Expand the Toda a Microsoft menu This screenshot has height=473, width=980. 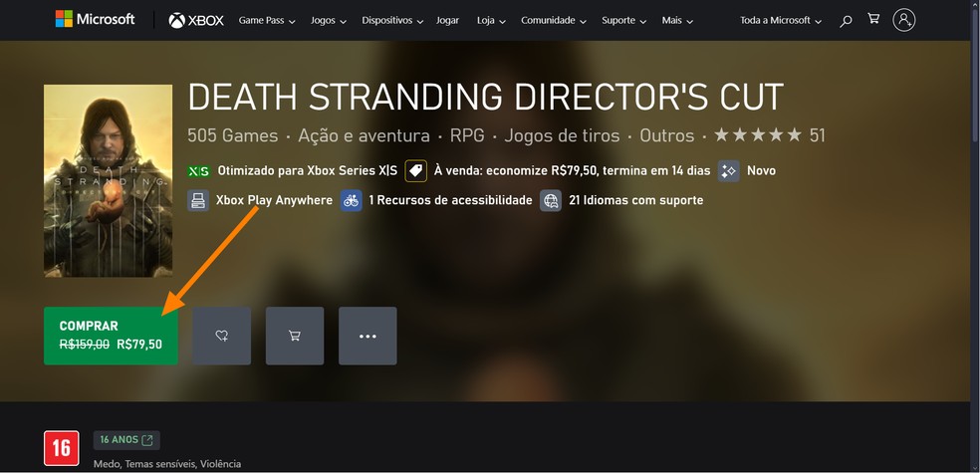pos(781,21)
